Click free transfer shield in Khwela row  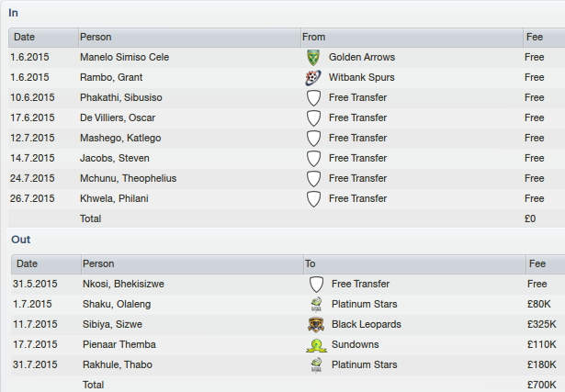pyautogui.click(x=313, y=199)
